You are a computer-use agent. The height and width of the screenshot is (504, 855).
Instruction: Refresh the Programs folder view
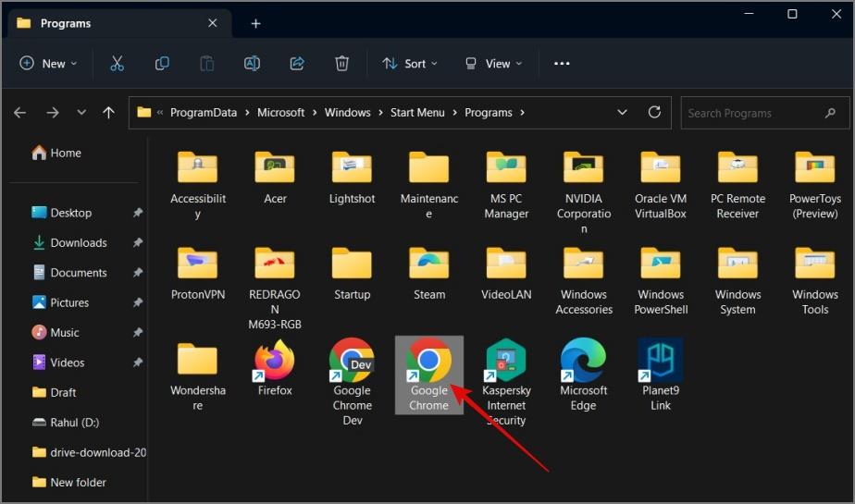[654, 112]
